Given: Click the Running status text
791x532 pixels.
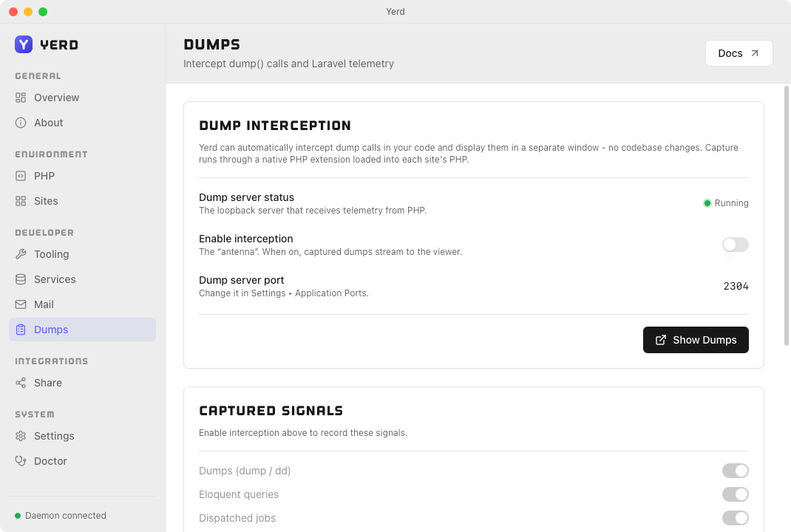Looking at the screenshot, I should (731, 203).
